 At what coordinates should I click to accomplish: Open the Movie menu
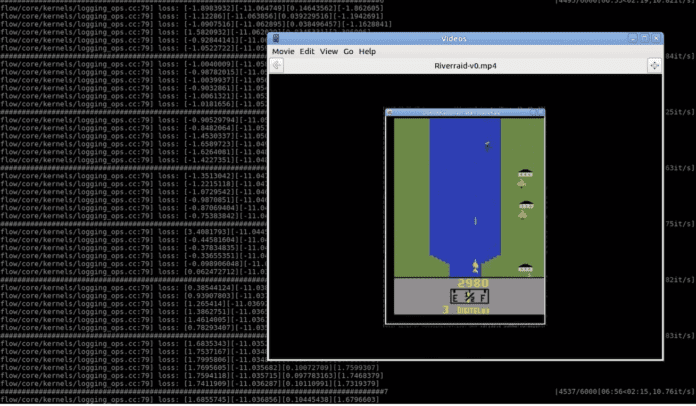pos(283,51)
